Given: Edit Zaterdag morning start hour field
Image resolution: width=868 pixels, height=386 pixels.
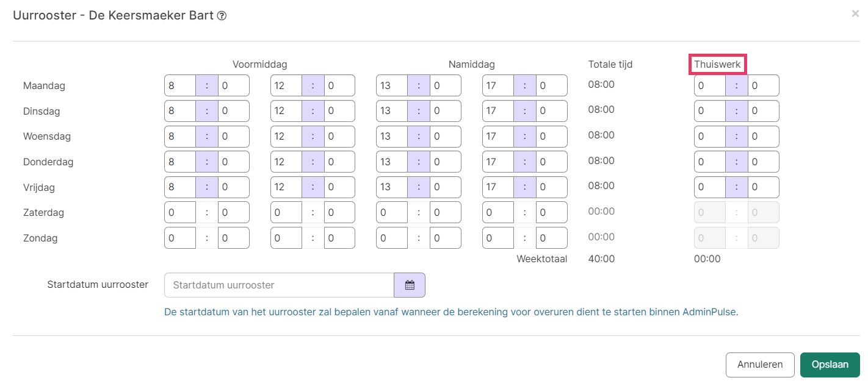Looking at the screenshot, I should [180, 212].
